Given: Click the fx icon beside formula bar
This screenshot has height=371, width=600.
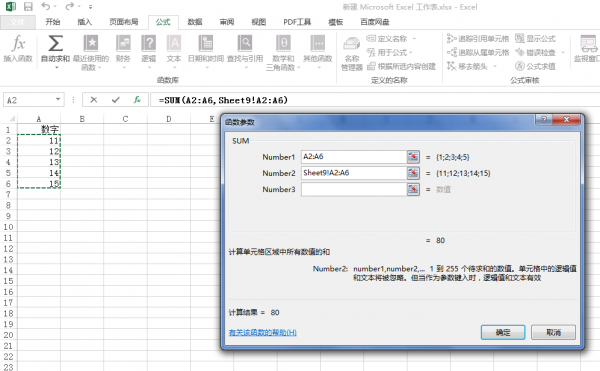Looking at the screenshot, I should click(137, 100).
